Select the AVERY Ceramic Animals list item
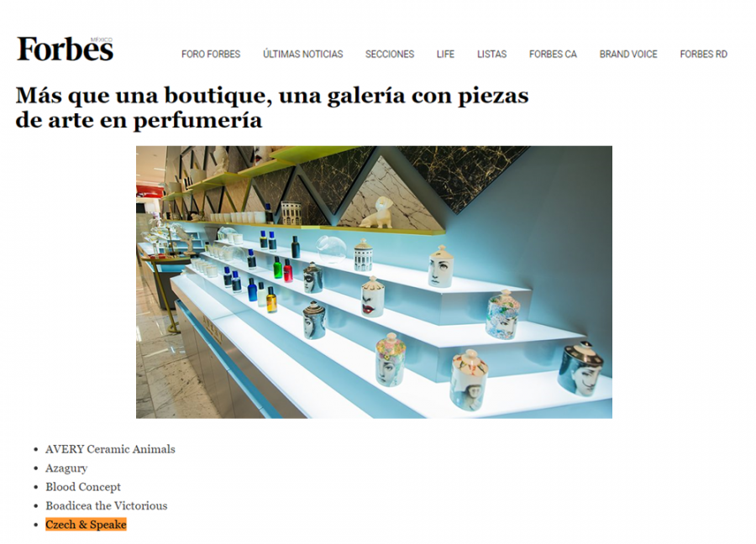 [110, 449]
